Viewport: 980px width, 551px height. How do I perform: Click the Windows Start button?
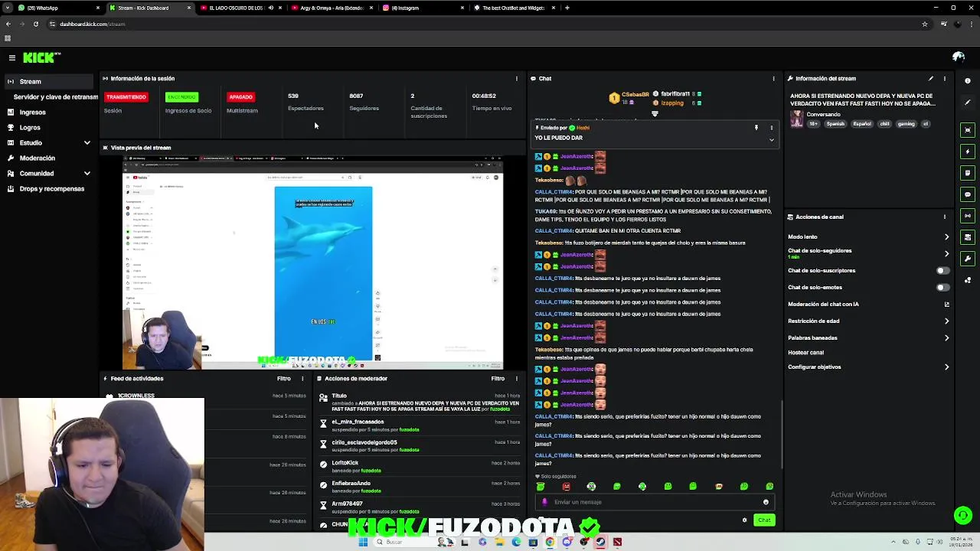[363, 542]
